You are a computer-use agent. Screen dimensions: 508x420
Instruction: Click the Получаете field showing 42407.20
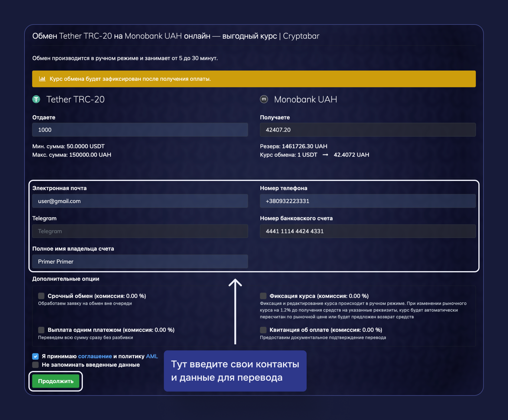click(x=367, y=130)
